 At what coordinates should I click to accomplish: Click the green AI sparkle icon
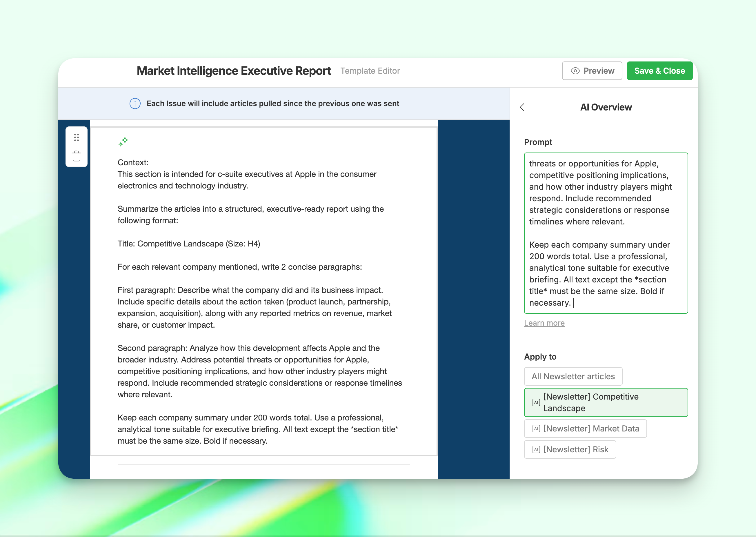tap(123, 141)
